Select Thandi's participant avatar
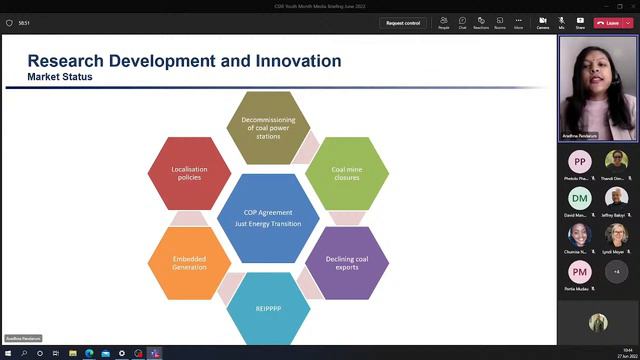Screen dimensions: 640x360 [x=616, y=161]
